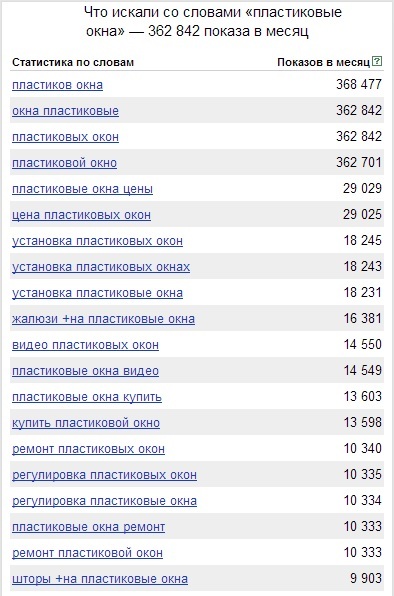Click the help question mark icon
The height and width of the screenshot is (596, 394).
coord(377,61)
